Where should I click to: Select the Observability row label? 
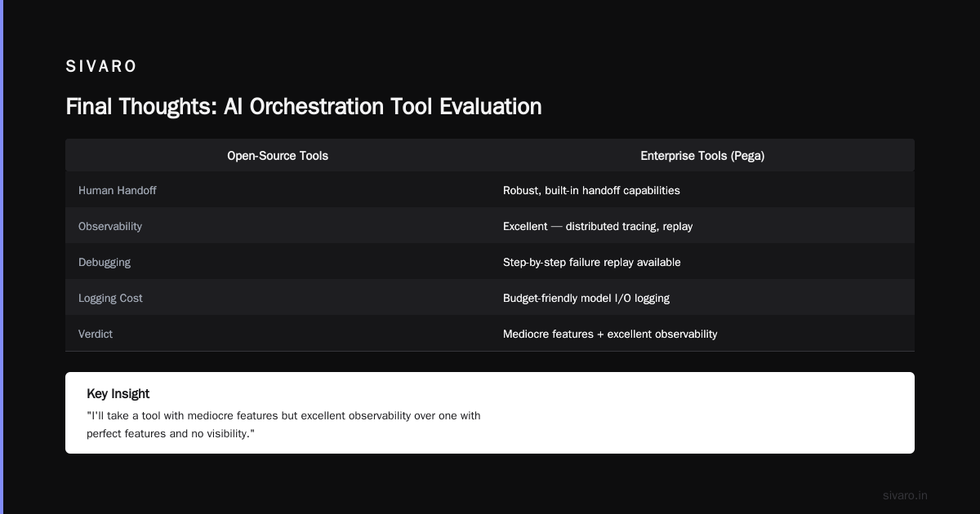click(x=110, y=226)
